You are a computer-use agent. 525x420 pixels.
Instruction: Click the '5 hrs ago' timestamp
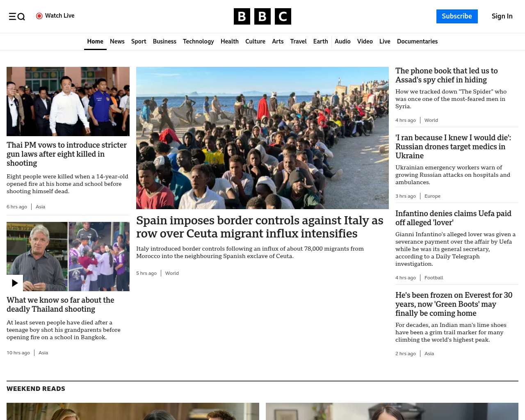146,273
